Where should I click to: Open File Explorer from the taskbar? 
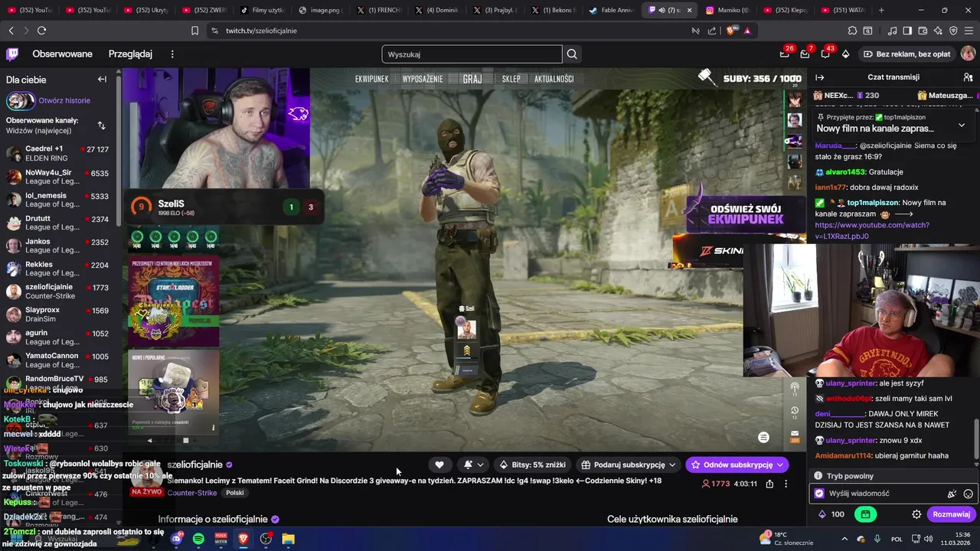pyautogui.click(x=288, y=539)
